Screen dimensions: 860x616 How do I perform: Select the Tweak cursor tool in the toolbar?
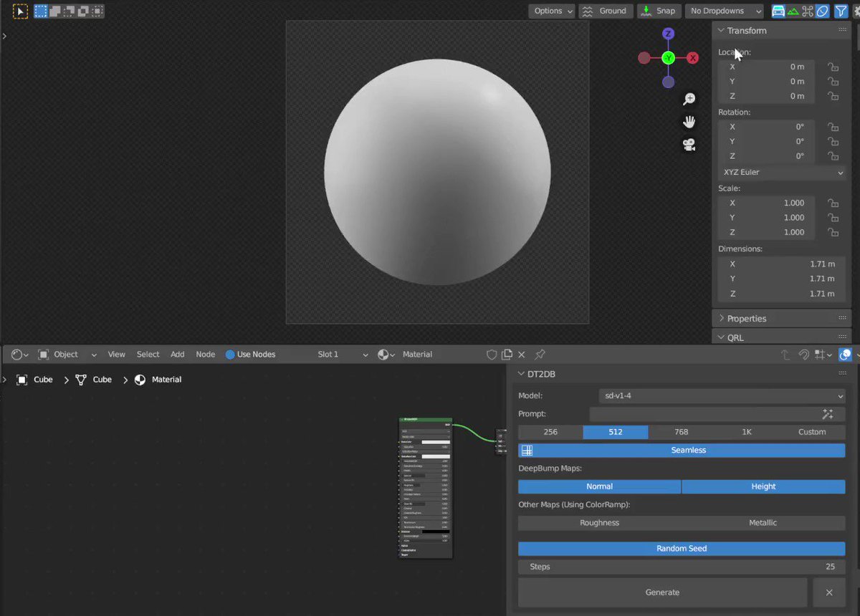(x=20, y=11)
